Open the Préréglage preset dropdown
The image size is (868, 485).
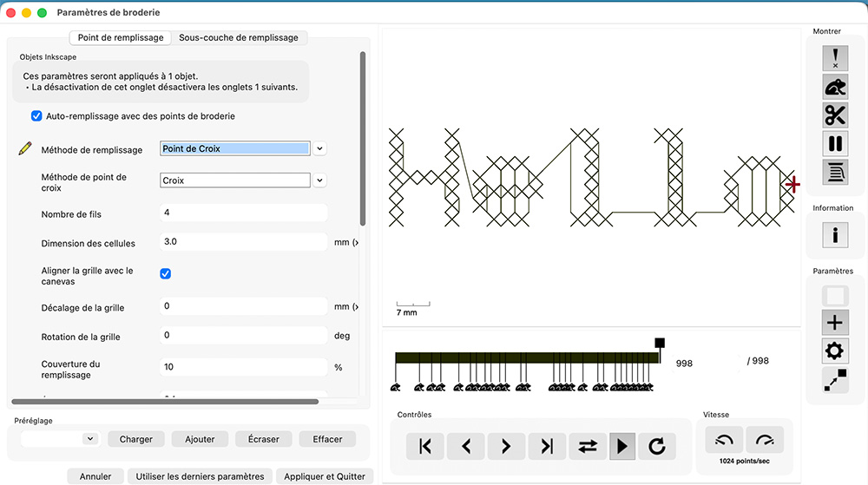pos(90,439)
